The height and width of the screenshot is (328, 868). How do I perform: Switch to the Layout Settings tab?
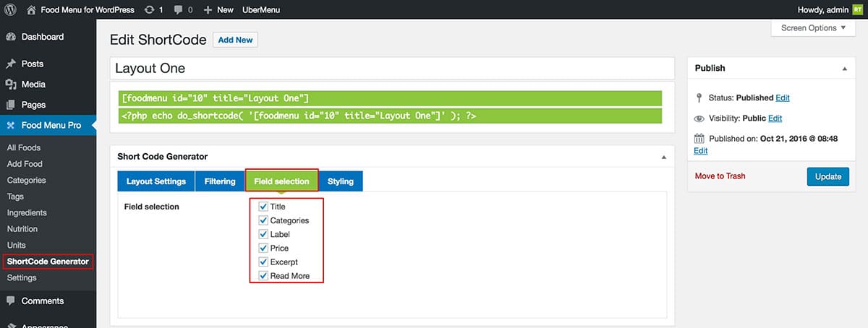point(156,181)
